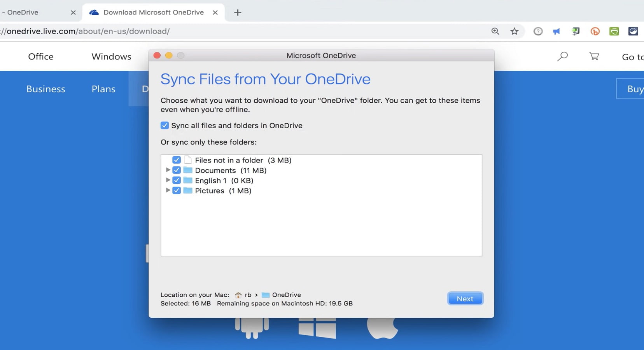Open the question mark browser extension
644x350 pixels.
pos(538,31)
